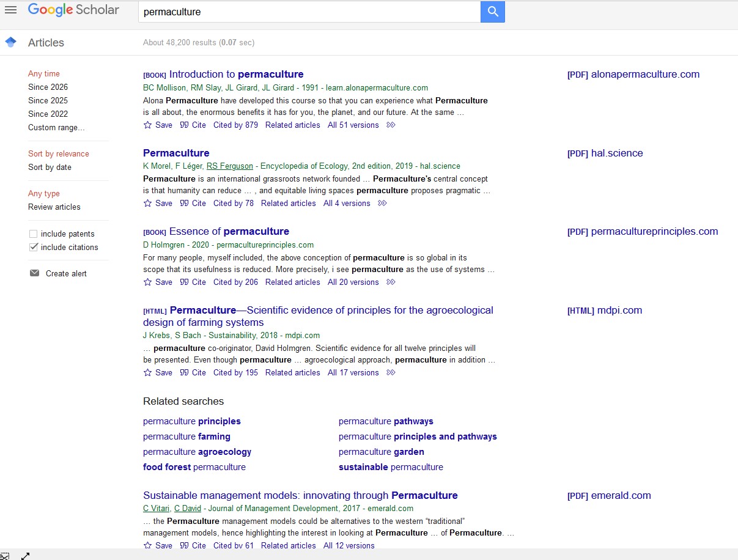Click the Create alert envelope icon
The image size is (738, 560).
35,273
